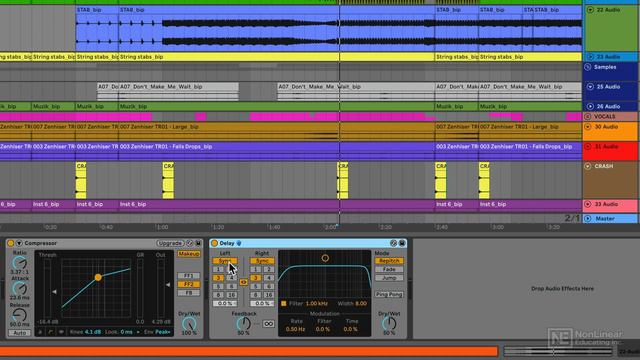The height and width of the screenshot is (360, 640).
Task: Unfold the Samples group track
Action: 588,67
